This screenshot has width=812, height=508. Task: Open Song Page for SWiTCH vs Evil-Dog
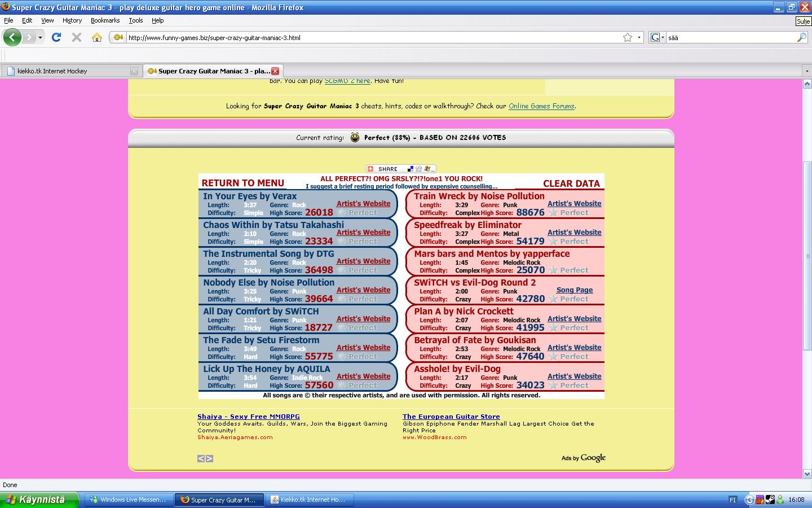tap(575, 290)
